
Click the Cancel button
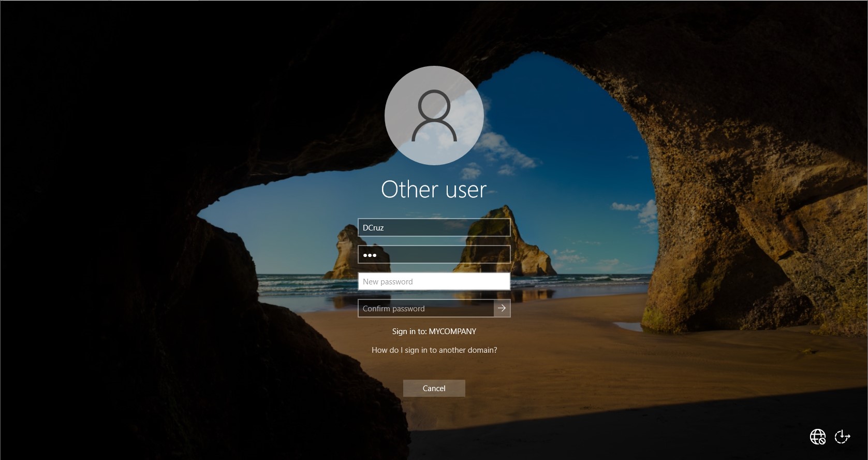(x=434, y=388)
